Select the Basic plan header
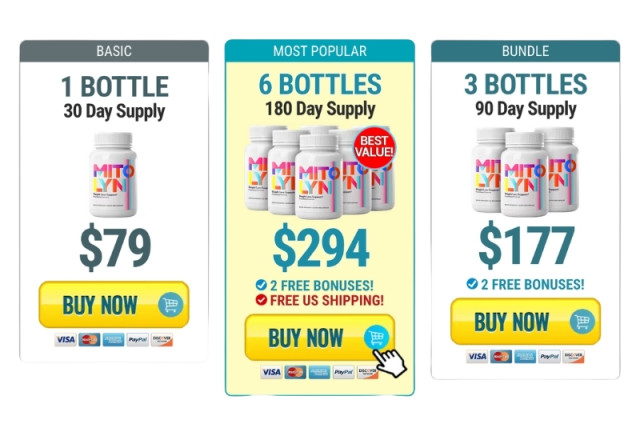 coord(114,51)
